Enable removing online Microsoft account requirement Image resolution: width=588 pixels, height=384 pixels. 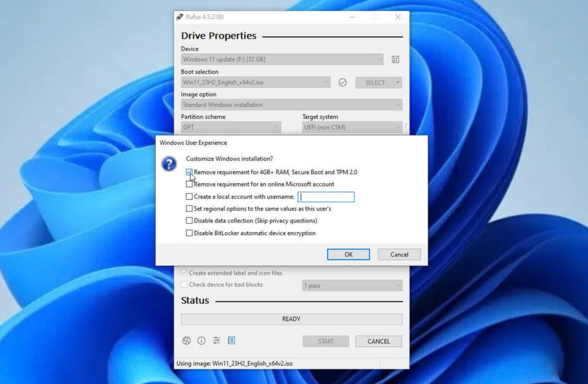point(189,184)
